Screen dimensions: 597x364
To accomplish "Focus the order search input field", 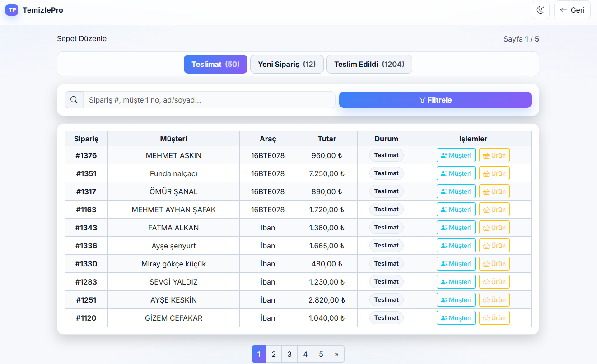I will [209, 100].
